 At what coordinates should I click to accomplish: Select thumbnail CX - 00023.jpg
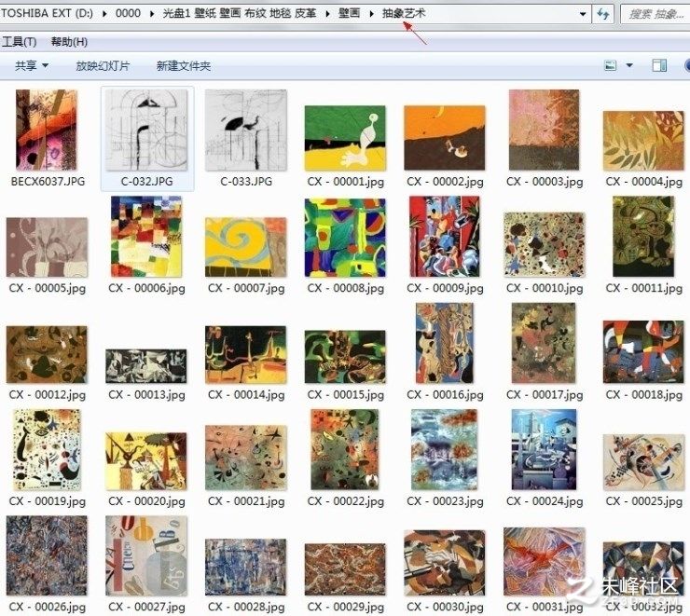click(445, 450)
